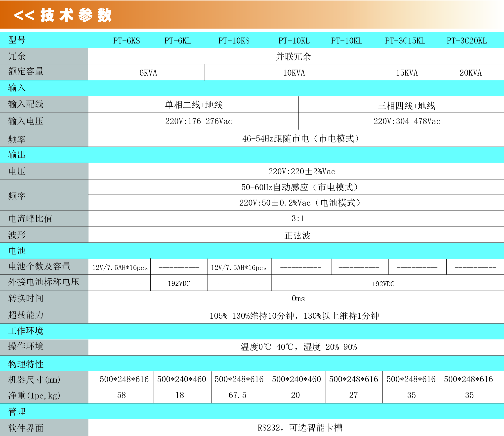Image resolution: width=504 pixels, height=436 pixels.
Task: Select the 15KVA capacity cell
Action: pos(407,72)
